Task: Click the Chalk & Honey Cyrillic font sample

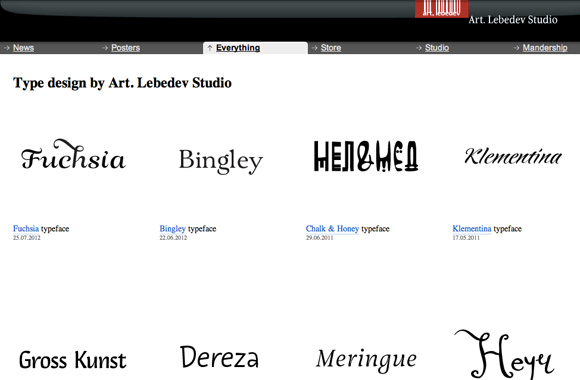Action: [366, 156]
